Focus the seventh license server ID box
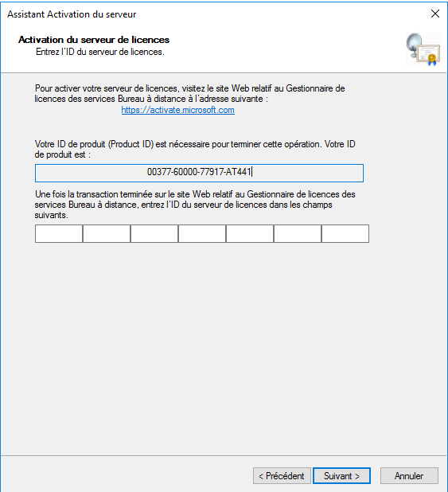This screenshot has width=448, height=492. pos(345,233)
